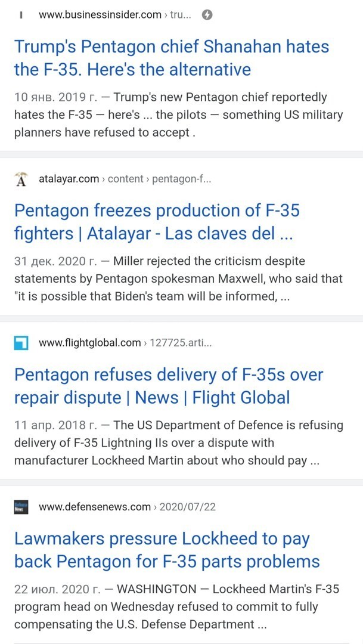
Task: Open 'Lawmakers pressure Lockheed to pay back Pentagon' result
Action: pyautogui.click(x=167, y=550)
